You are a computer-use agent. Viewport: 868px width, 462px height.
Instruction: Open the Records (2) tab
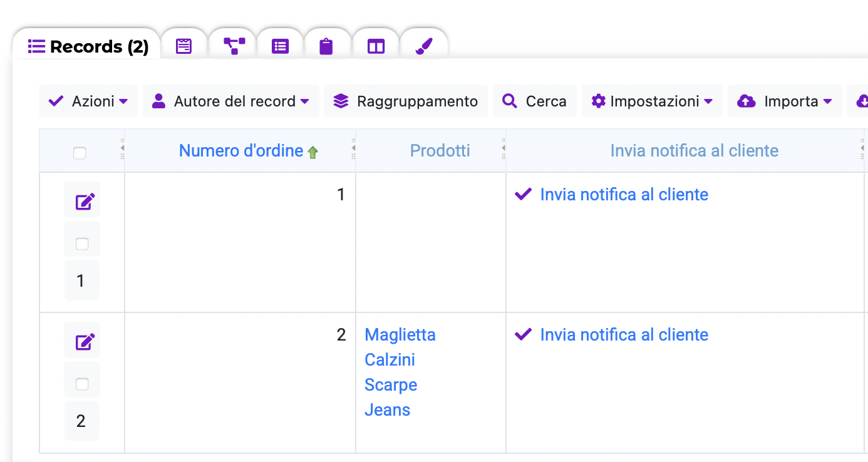pyautogui.click(x=88, y=46)
